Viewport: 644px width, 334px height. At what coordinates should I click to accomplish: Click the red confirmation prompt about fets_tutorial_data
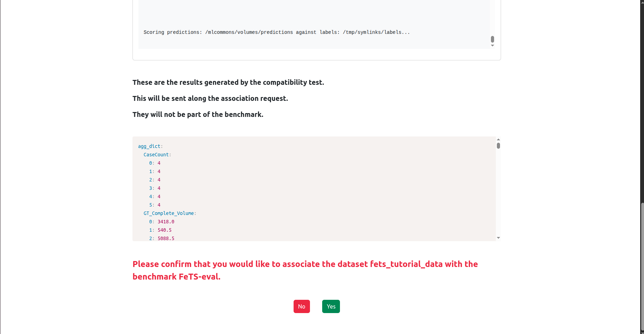(x=305, y=270)
